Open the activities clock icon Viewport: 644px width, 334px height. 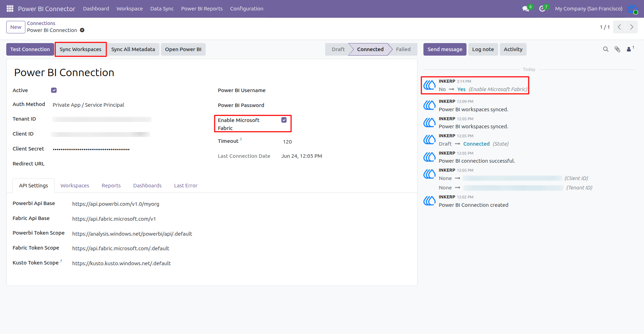pyautogui.click(x=542, y=9)
